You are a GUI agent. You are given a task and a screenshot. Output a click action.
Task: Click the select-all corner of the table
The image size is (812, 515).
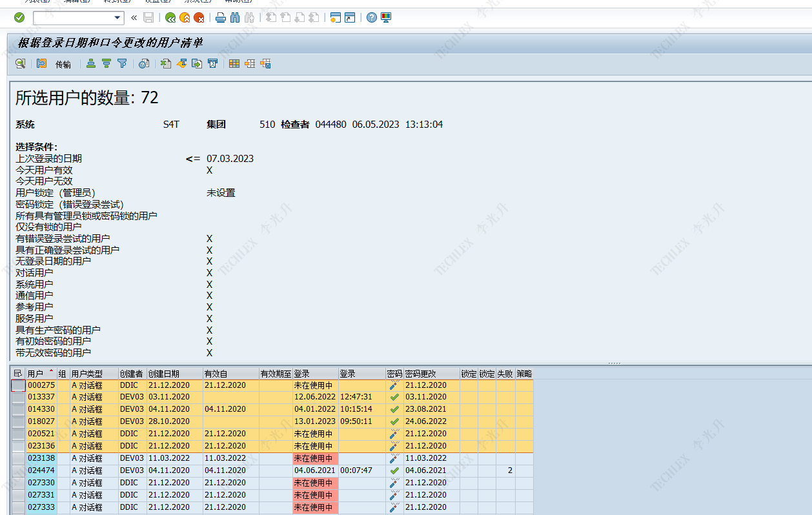17,374
